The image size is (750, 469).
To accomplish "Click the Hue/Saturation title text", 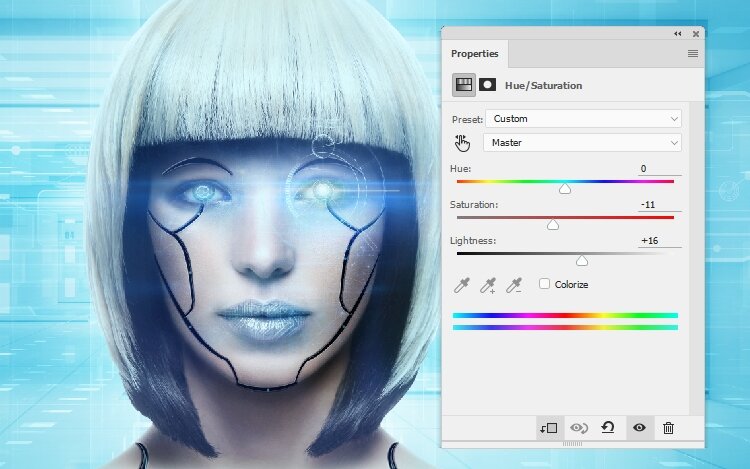I will click(x=543, y=86).
